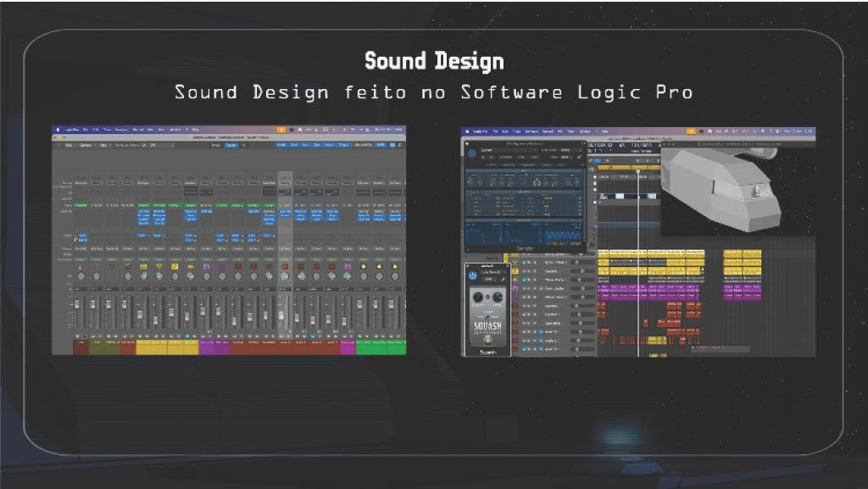Toggle the Aux channel filter in the mixer

[305, 145]
